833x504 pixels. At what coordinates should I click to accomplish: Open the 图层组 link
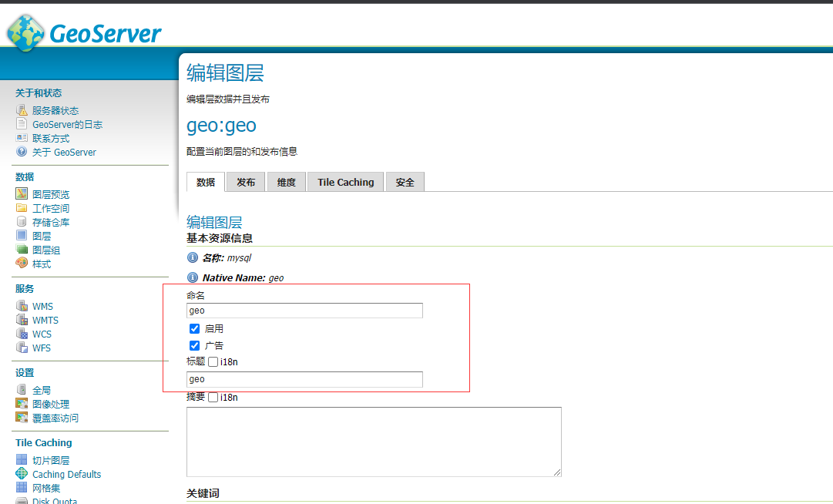coord(46,250)
